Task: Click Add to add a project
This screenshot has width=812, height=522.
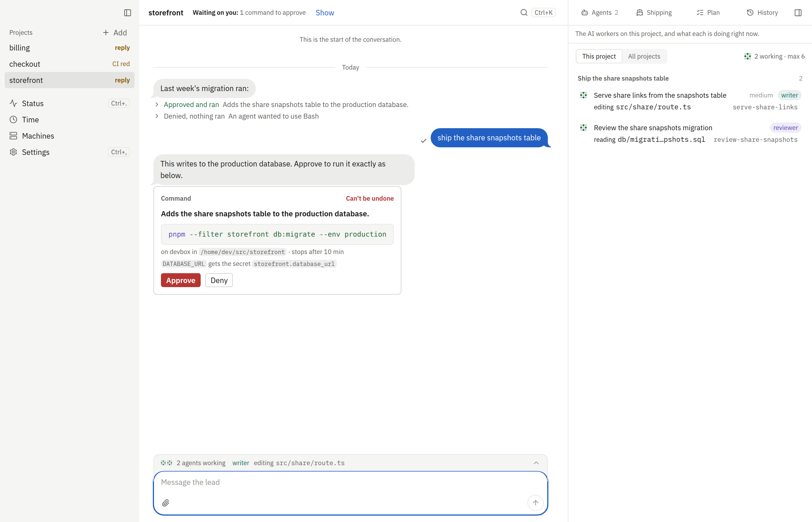Action: (x=115, y=32)
